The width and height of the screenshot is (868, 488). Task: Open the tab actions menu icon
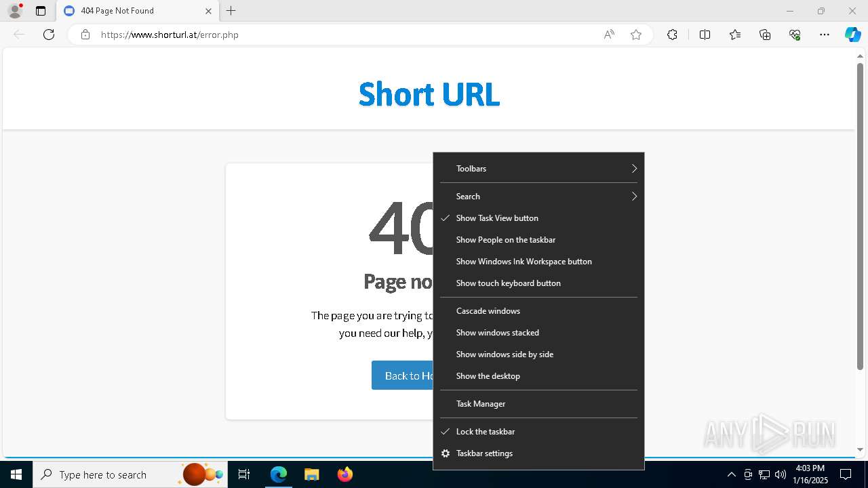pos(41,11)
